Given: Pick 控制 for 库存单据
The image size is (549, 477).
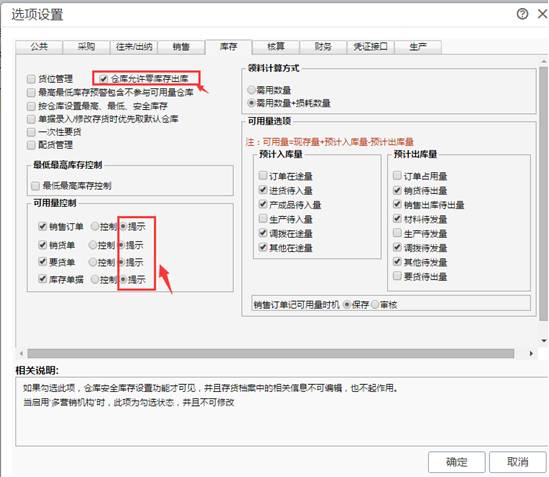Looking at the screenshot, I should [95, 279].
